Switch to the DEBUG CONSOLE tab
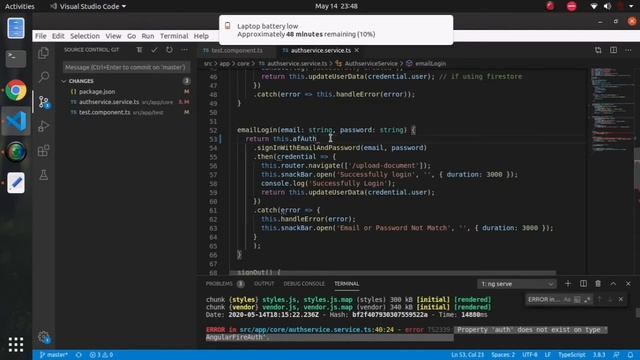This screenshot has height=360, width=640. point(304,284)
